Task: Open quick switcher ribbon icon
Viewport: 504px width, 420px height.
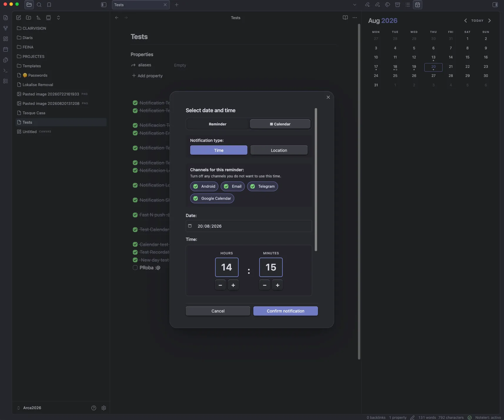Action: 6,18
